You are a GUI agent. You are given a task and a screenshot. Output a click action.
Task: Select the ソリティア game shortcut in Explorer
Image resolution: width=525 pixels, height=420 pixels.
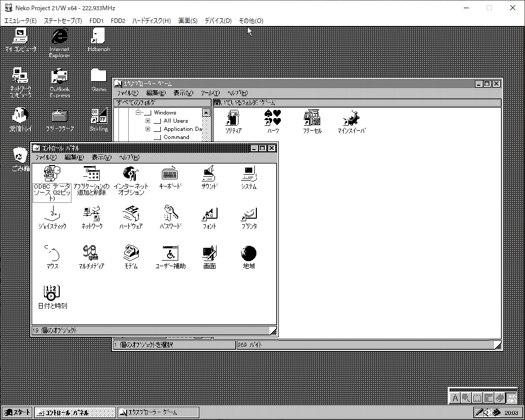233,122
